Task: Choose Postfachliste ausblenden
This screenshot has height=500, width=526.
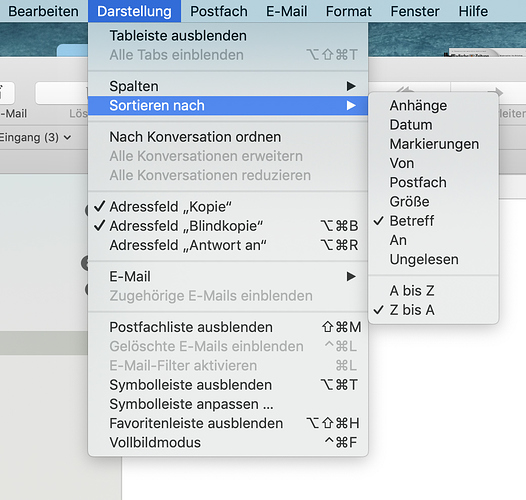Action: (x=228, y=327)
